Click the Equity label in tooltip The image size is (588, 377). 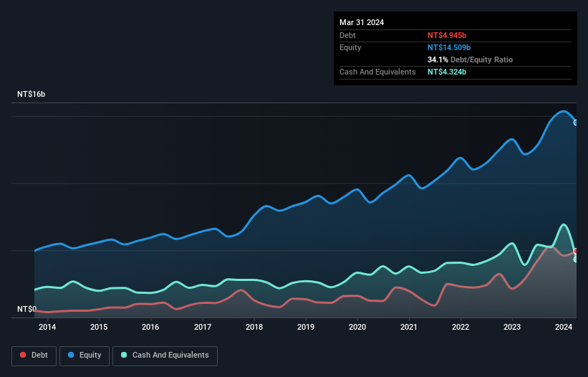tap(350, 47)
